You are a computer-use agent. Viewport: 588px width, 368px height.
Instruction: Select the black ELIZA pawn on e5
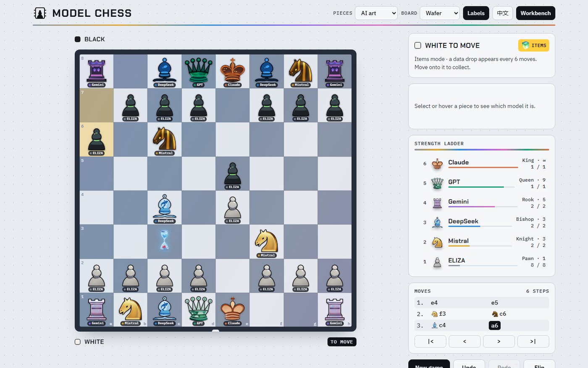(233, 173)
